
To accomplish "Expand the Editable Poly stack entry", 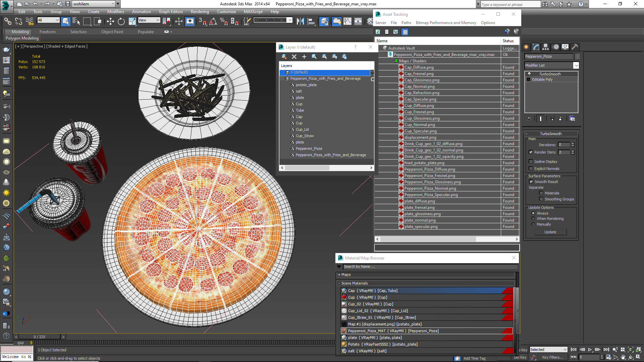I will click(x=529, y=79).
